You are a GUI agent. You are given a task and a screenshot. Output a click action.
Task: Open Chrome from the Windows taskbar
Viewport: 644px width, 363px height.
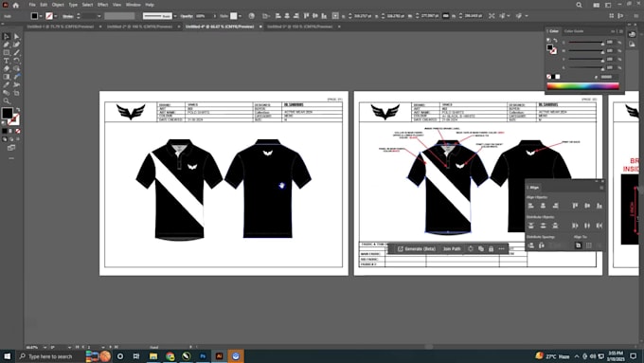coord(170,356)
